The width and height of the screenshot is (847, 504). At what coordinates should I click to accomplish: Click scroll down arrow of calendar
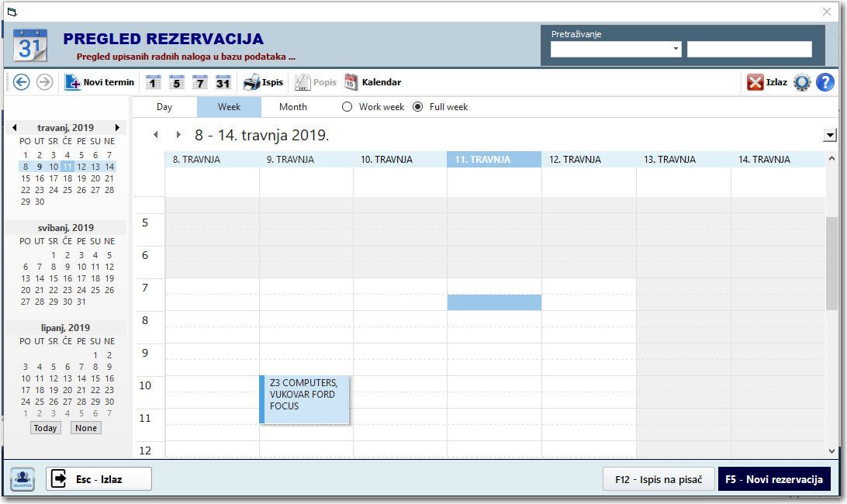coord(831,451)
